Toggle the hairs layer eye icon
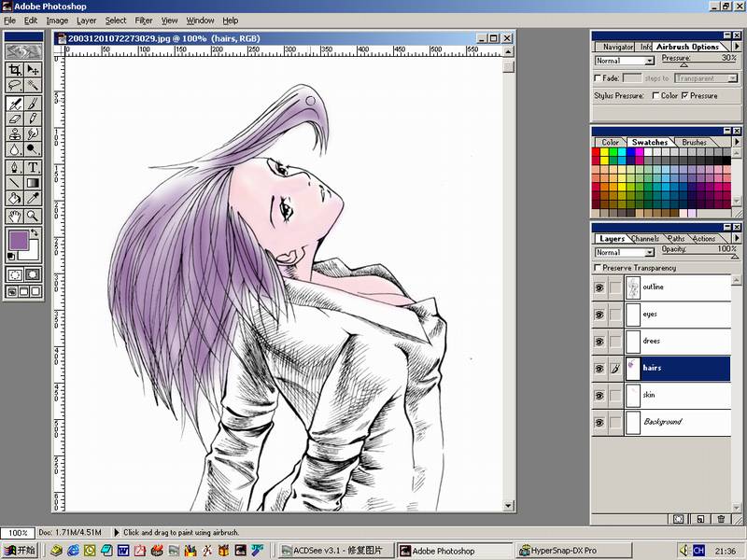The image size is (747, 560). (x=599, y=369)
